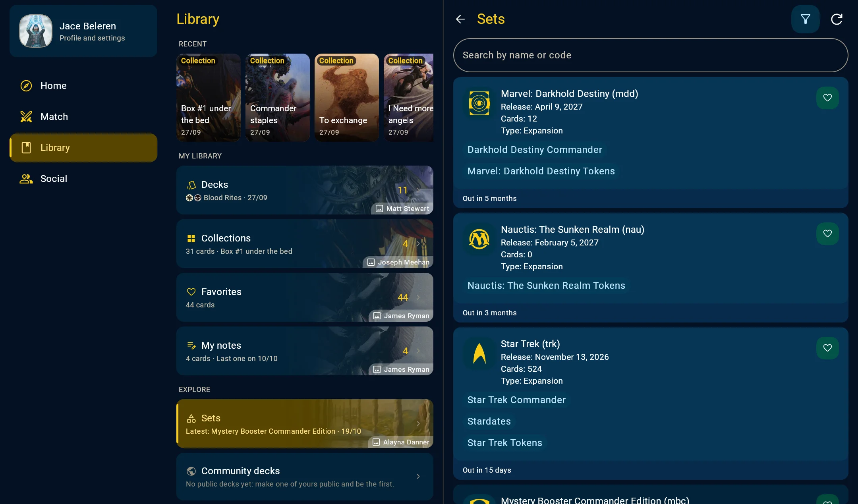Screen dimensions: 858x504
Task: Click the Star Trek set symbol
Action: (x=479, y=353)
